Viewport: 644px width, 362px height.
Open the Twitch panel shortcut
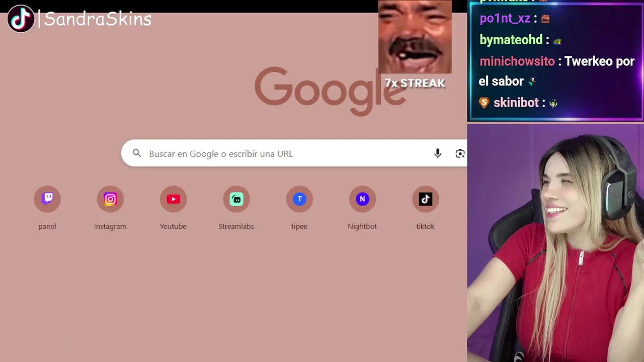[x=47, y=199]
